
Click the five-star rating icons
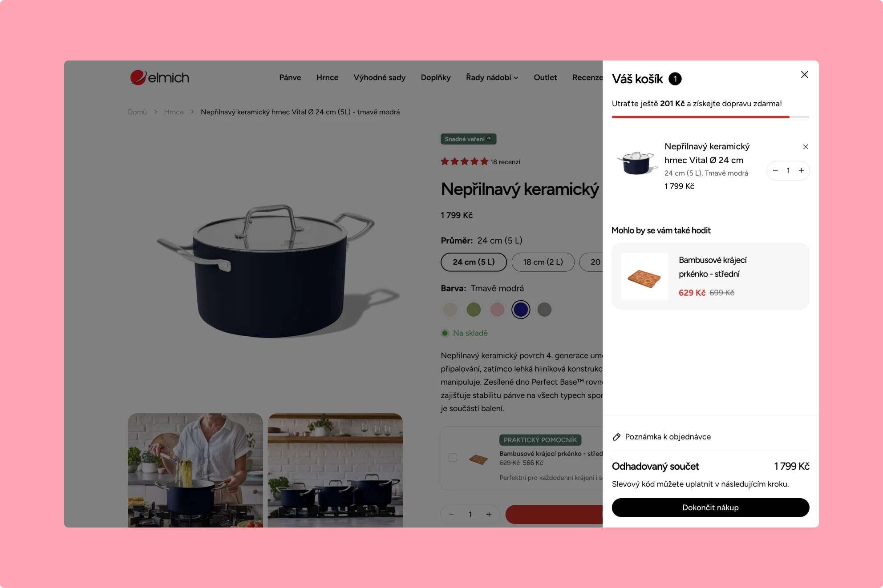click(464, 161)
